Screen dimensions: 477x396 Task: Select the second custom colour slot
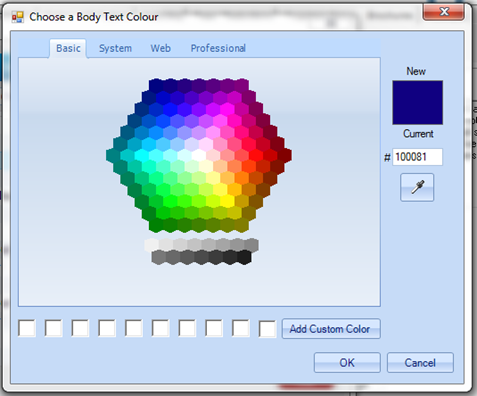click(x=53, y=328)
